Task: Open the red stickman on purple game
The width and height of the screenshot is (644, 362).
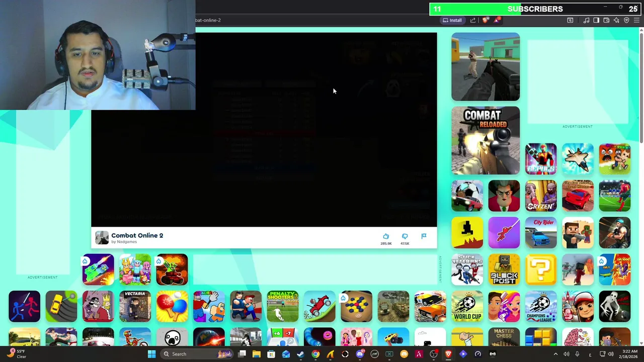Action: 504,232
